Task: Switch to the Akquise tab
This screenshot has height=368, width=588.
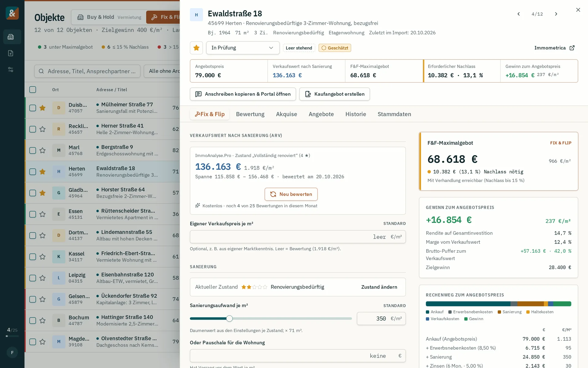Action: point(286,114)
